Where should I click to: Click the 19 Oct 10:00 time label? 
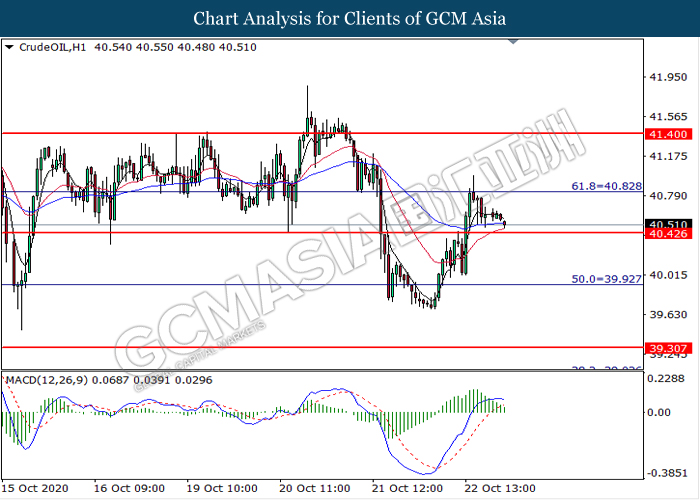pyautogui.click(x=222, y=488)
